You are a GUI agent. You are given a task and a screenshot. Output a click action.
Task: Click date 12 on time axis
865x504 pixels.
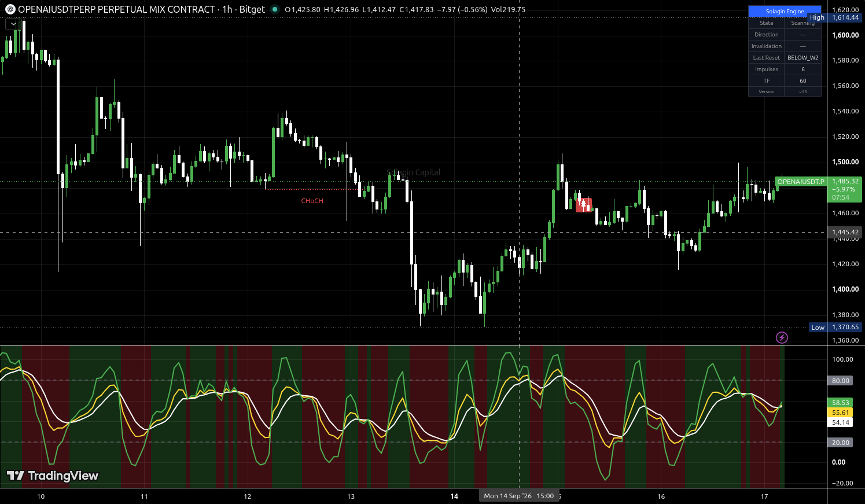(248, 496)
